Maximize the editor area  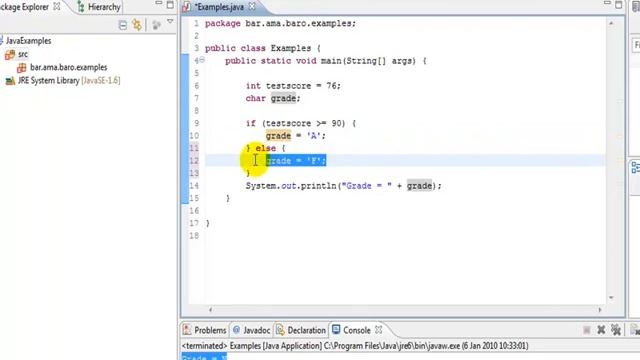(x=619, y=5)
